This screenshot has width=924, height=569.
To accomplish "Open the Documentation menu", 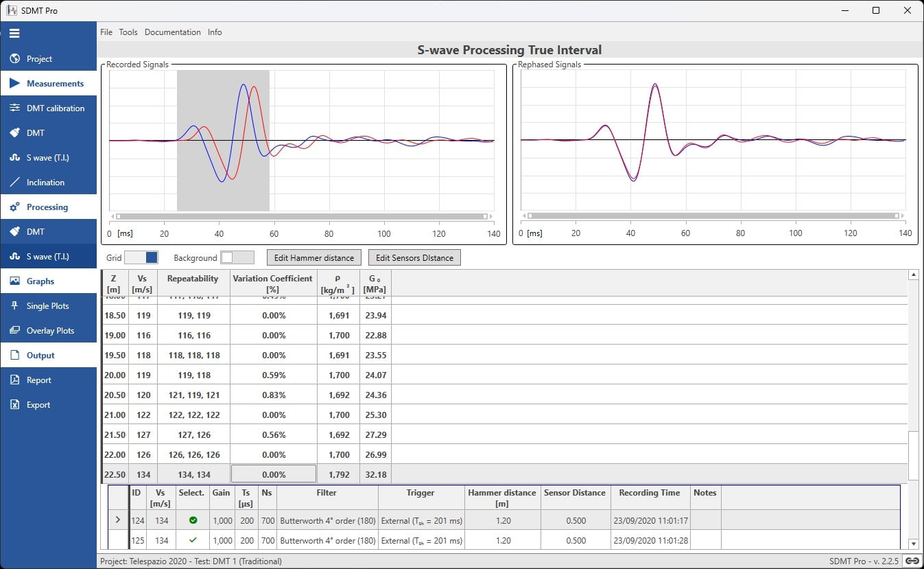I will click(x=173, y=32).
